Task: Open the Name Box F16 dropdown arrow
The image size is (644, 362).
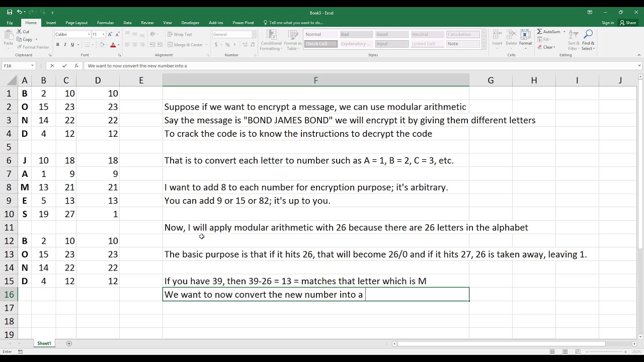Action: coord(32,66)
